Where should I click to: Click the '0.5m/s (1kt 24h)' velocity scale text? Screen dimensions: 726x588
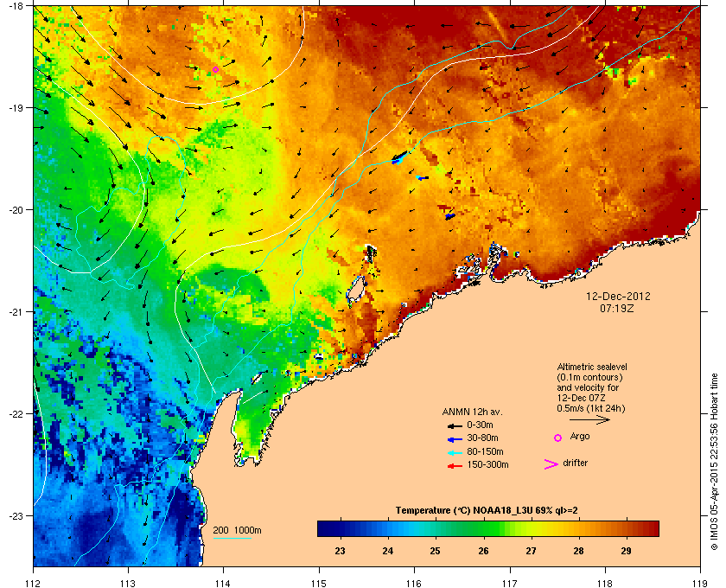point(591,409)
